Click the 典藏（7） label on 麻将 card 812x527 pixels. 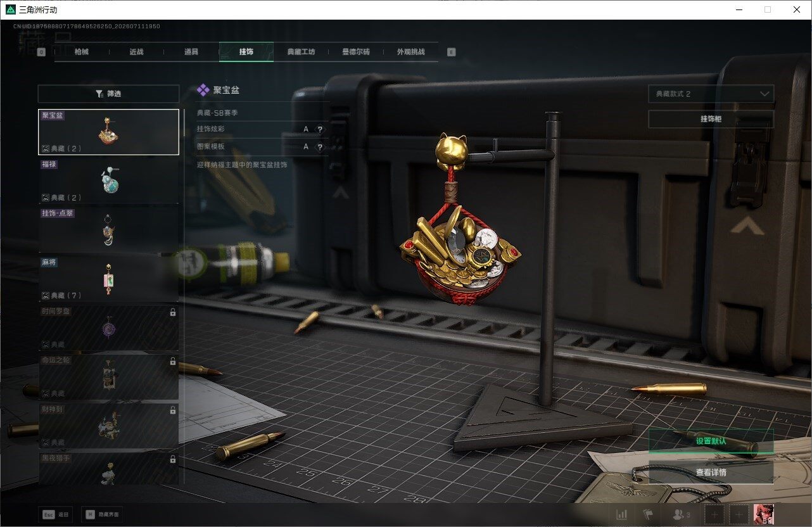[x=67, y=296]
